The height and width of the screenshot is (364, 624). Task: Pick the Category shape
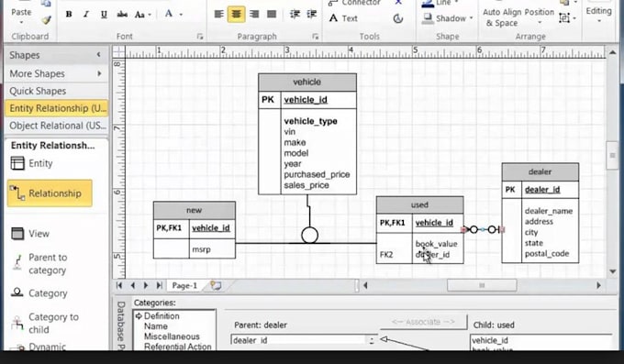[x=39, y=293]
